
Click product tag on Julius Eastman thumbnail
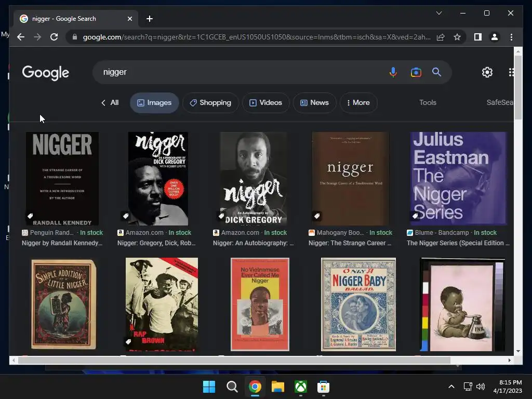tap(415, 216)
